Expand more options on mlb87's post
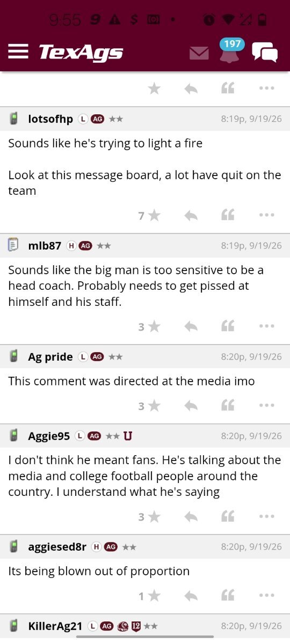Image resolution: width=290 pixels, height=644 pixels. [x=266, y=326]
